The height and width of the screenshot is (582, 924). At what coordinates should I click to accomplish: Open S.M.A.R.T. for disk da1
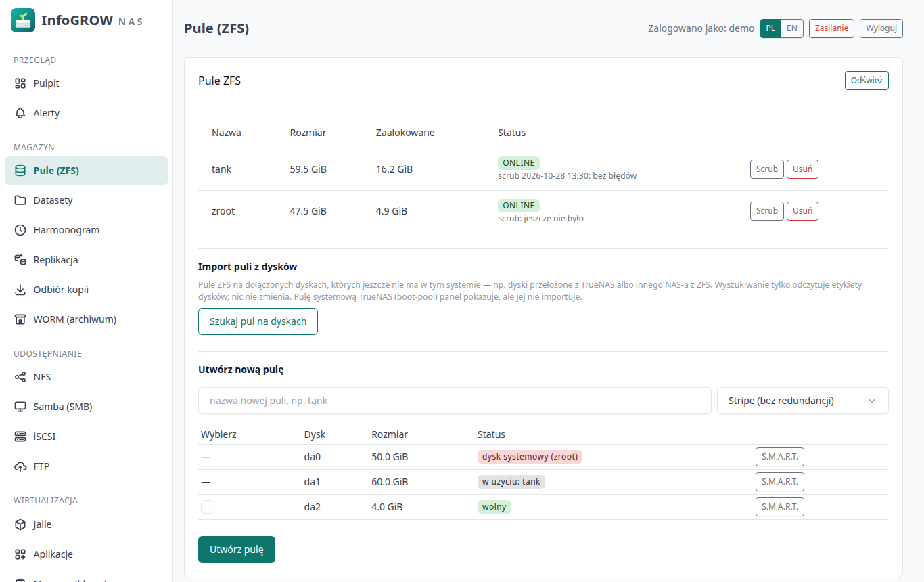tap(780, 482)
